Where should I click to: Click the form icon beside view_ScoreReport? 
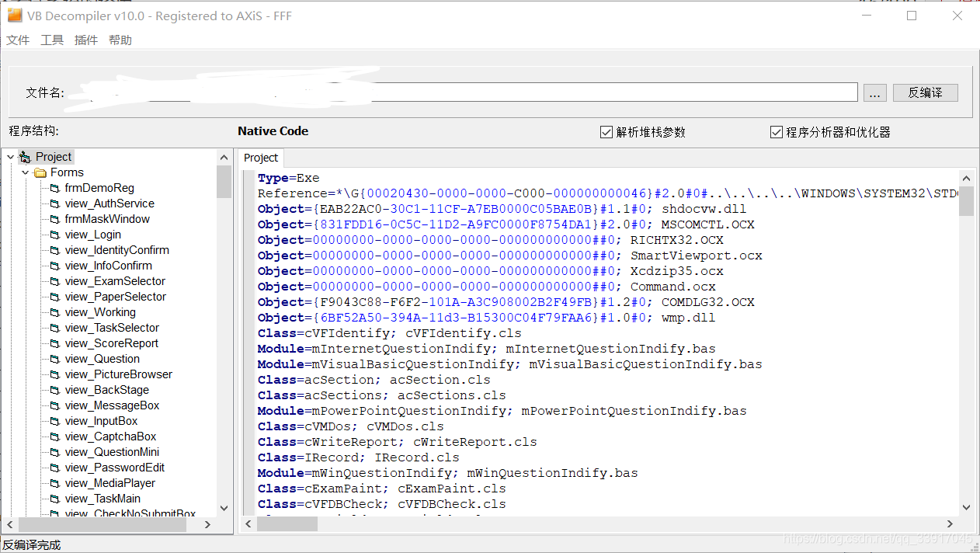point(55,343)
